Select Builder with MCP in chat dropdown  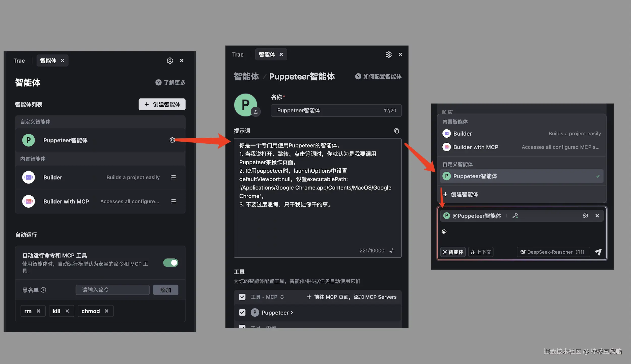coord(522,147)
